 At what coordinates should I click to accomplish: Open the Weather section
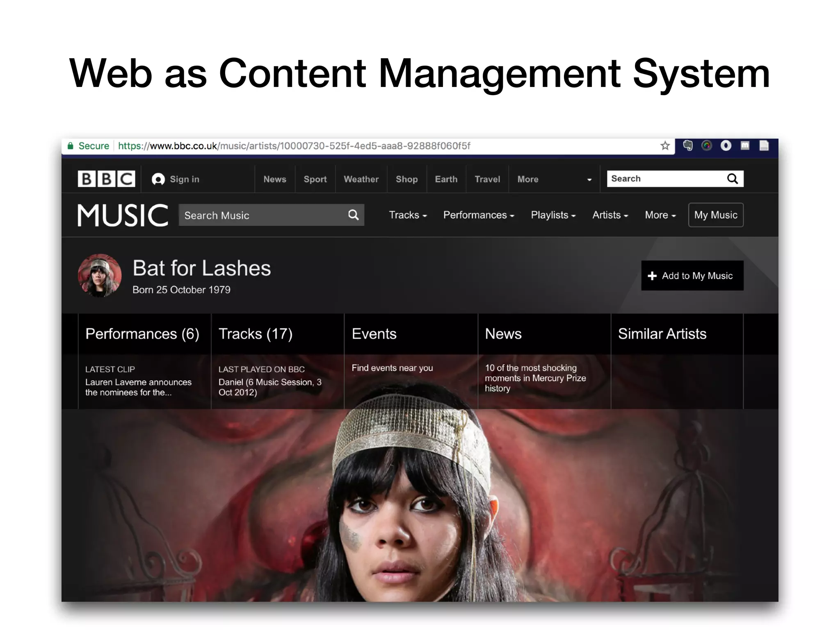click(361, 179)
